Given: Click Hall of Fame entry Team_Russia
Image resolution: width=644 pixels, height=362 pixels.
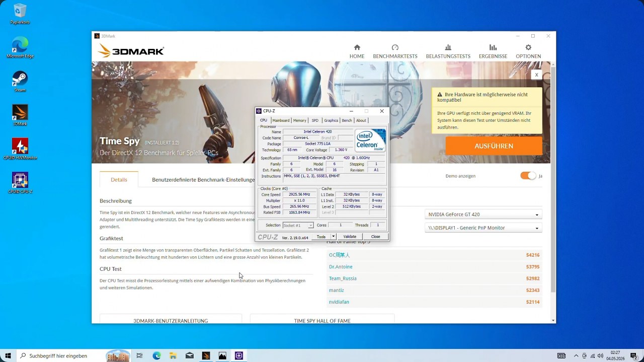Looking at the screenshot, I should tap(343, 278).
